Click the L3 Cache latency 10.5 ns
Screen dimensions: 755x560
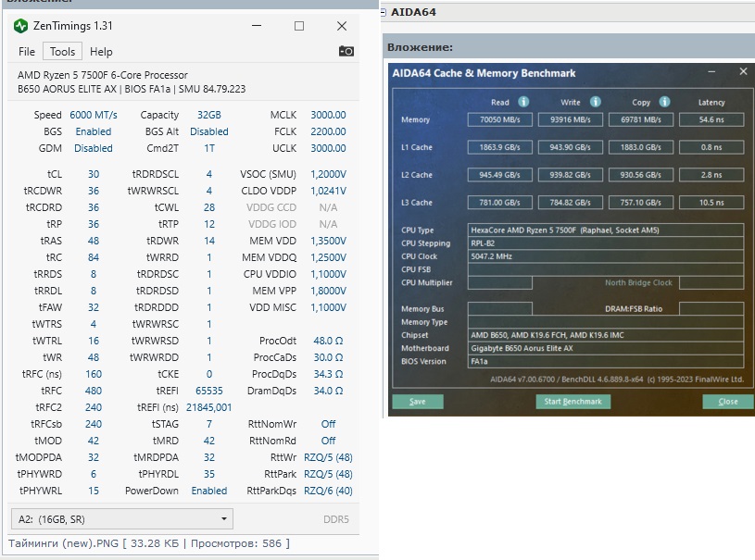[x=711, y=203]
